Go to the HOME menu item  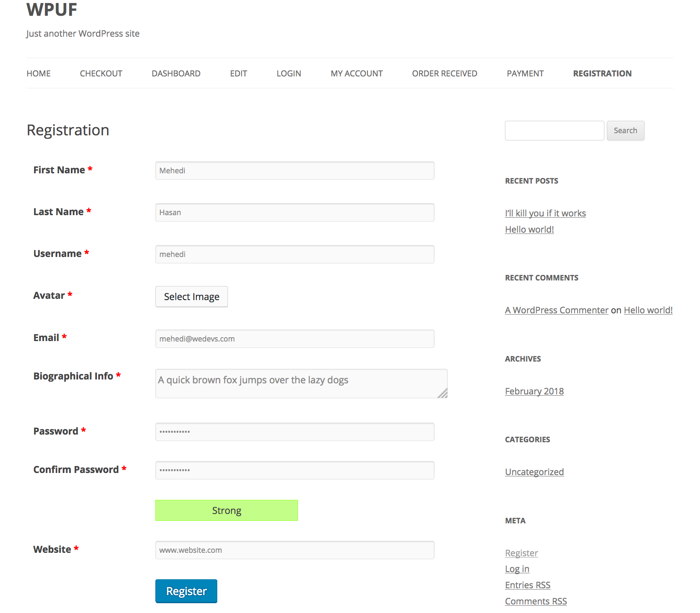pos(38,73)
